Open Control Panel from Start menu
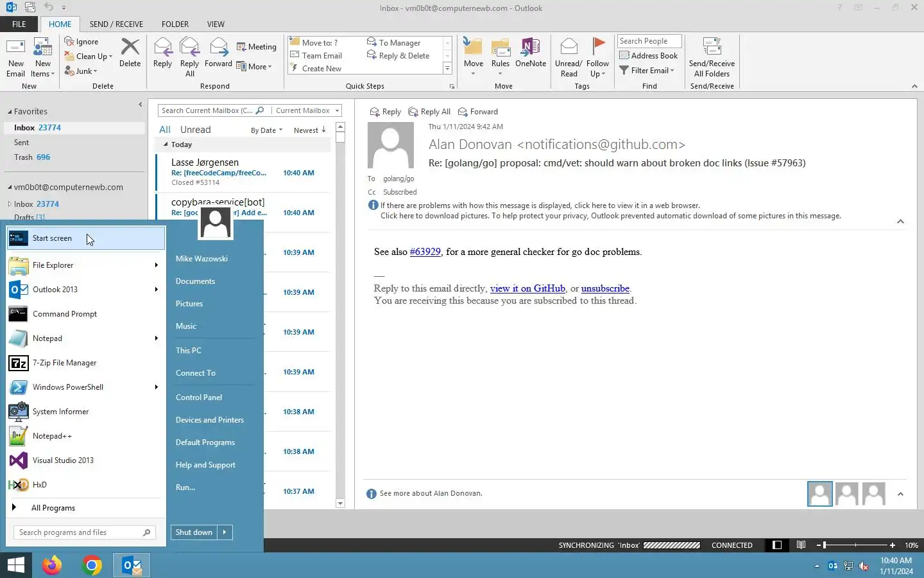The height and width of the screenshot is (578, 924). coord(199,398)
